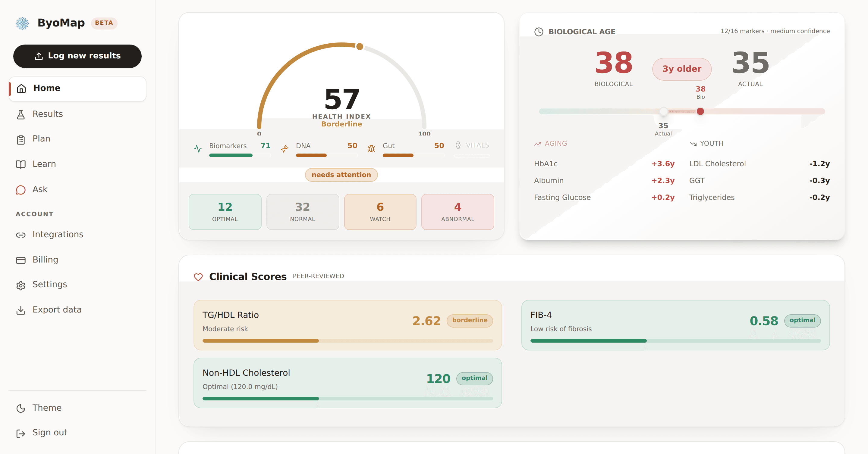Screen dimensions: 868x454
Task: Click the BETA badge
Action: coord(104,23)
